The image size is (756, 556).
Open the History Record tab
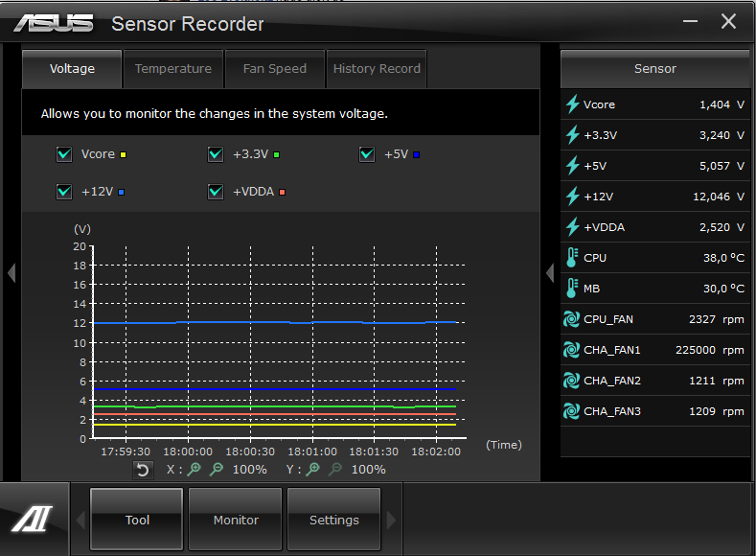coord(377,69)
